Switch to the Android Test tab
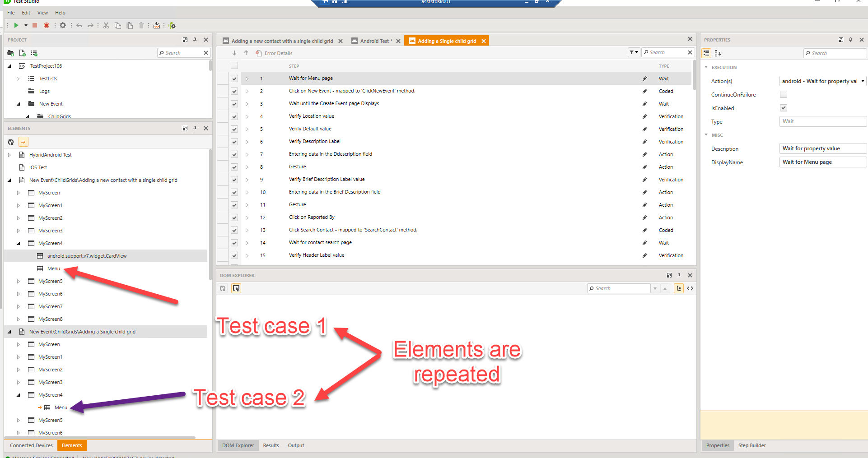868x458 pixels. (376, 41)
